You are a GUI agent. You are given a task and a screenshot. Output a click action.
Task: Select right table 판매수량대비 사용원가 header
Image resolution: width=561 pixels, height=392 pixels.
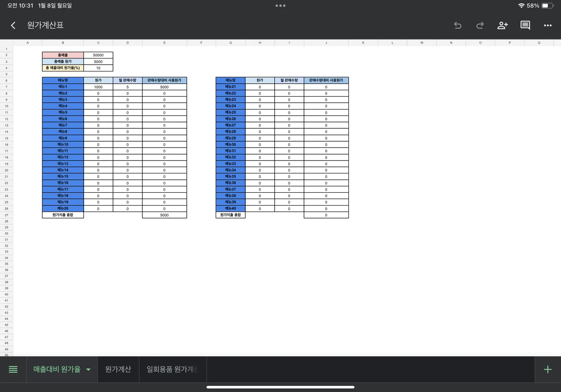click(x=326, y=80)
